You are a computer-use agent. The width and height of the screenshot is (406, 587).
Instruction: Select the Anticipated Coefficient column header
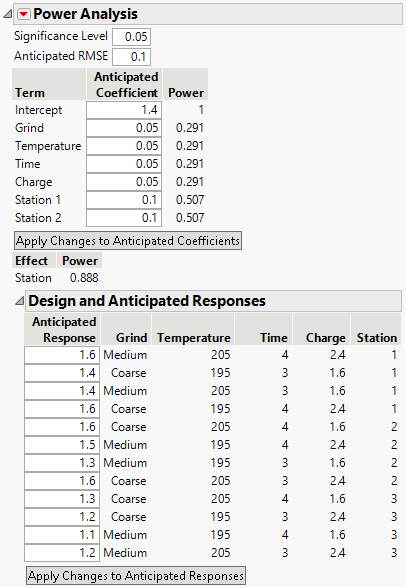click(125, 84)
